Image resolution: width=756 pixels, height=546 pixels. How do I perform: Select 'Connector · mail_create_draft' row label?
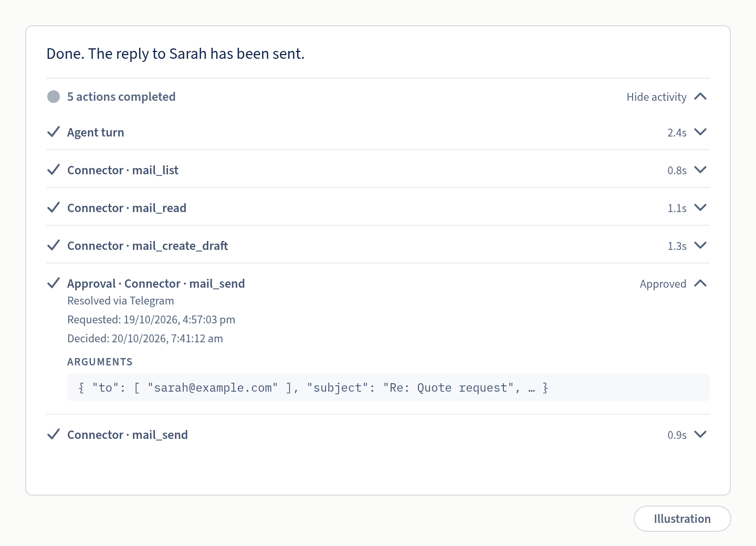click(x=148, y=246)
